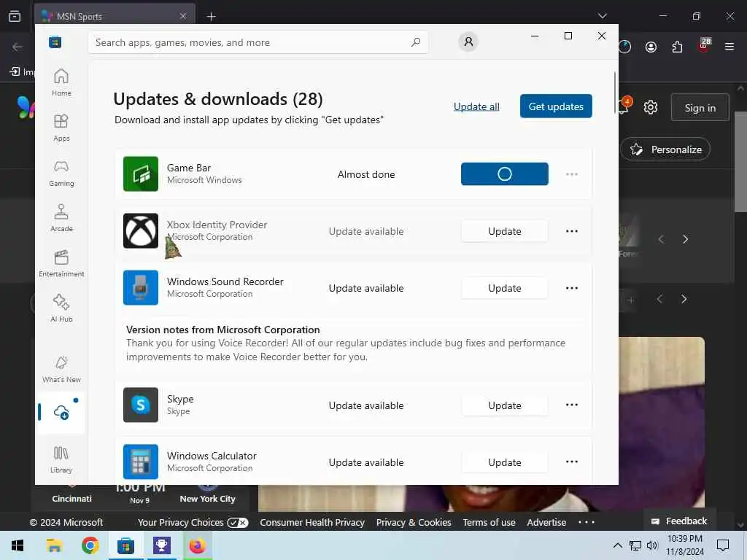Click Microsoft Store logo in title bar
This screenshot has height=560, width=747.
click(55, 42)
